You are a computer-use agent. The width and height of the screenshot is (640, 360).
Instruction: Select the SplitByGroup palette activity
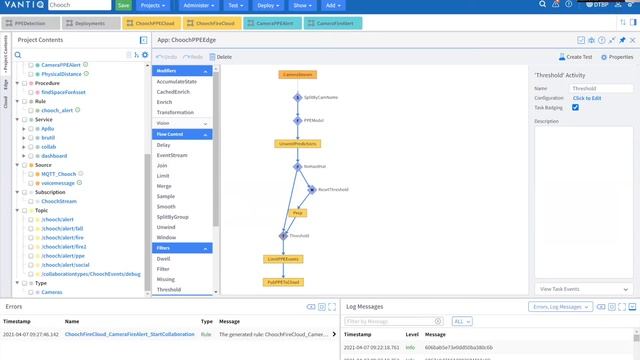pos(173,217)
